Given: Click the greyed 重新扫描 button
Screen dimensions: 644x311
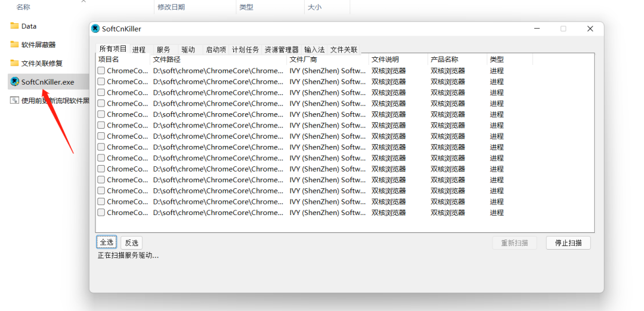Looking at the screenshot, I should (515, 242).
